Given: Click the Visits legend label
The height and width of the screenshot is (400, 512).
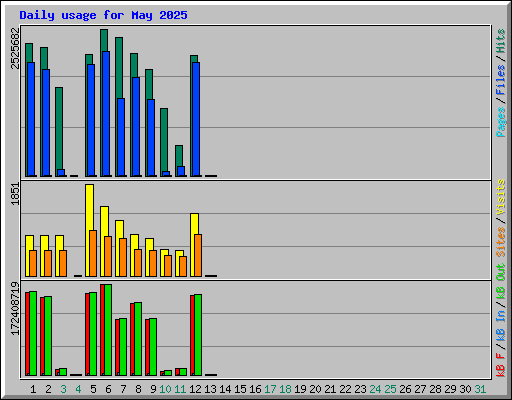Looking at the screenshot, I should 501,197.
